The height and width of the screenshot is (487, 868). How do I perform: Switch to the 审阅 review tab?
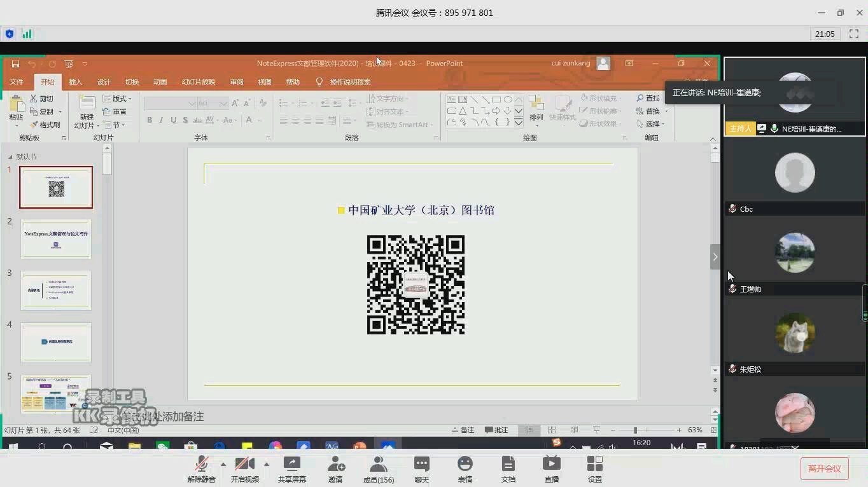tap(237, 82)
